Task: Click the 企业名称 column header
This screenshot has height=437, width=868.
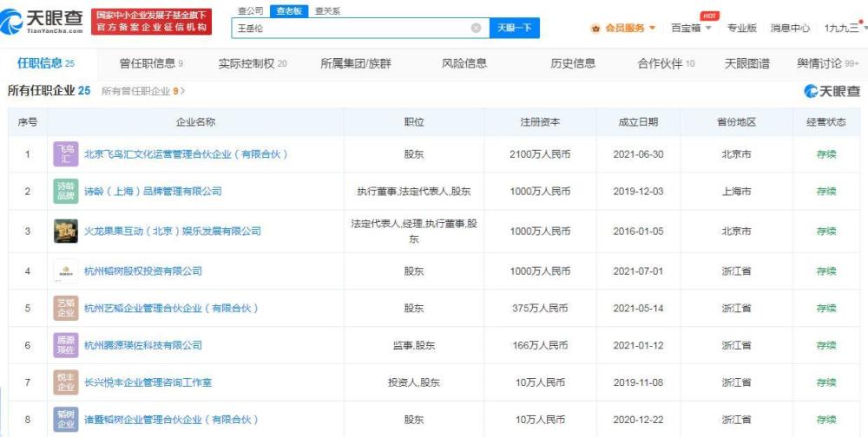Action: (195, 122)
